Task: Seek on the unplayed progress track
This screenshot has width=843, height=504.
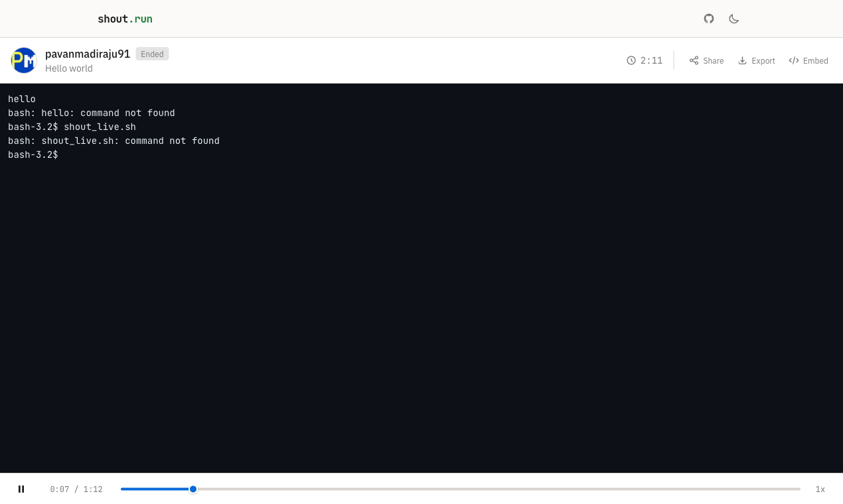Action: pyautogui.click(x=499, y=489)
